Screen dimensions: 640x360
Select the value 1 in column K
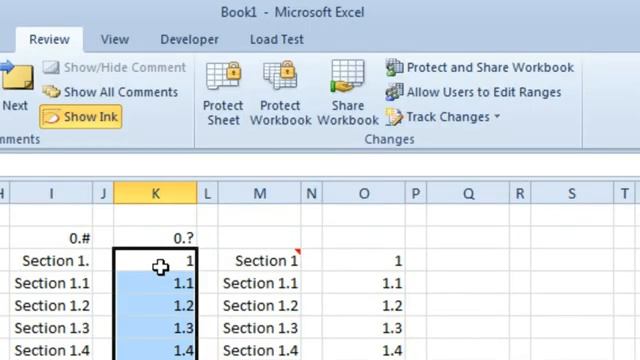pyautogui.click(x=156, y=260)
